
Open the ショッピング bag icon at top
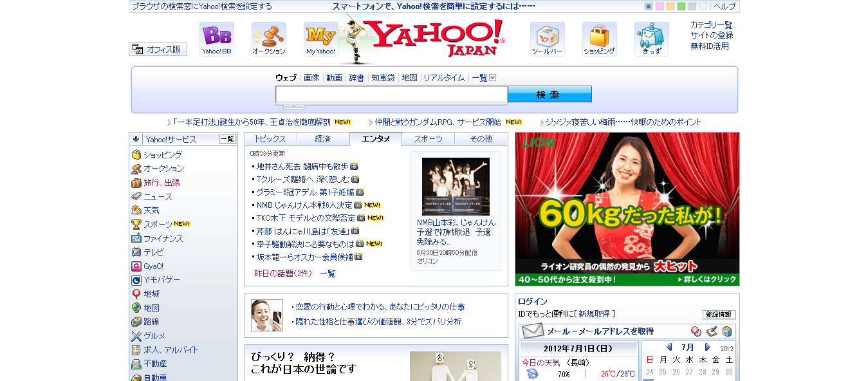(x=600, y=39)
